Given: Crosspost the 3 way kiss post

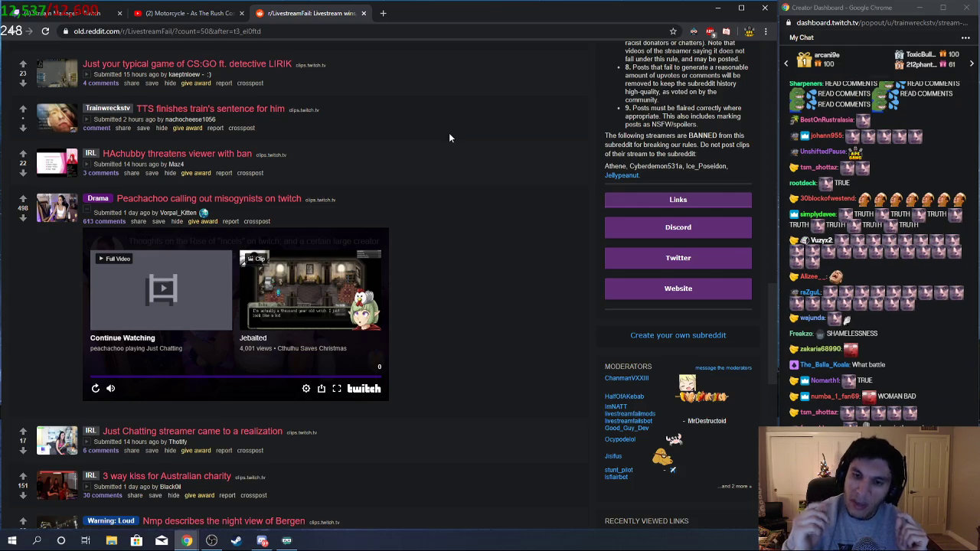Looking at the screenshot, I should pyautogui.click(x=253, y=495).
